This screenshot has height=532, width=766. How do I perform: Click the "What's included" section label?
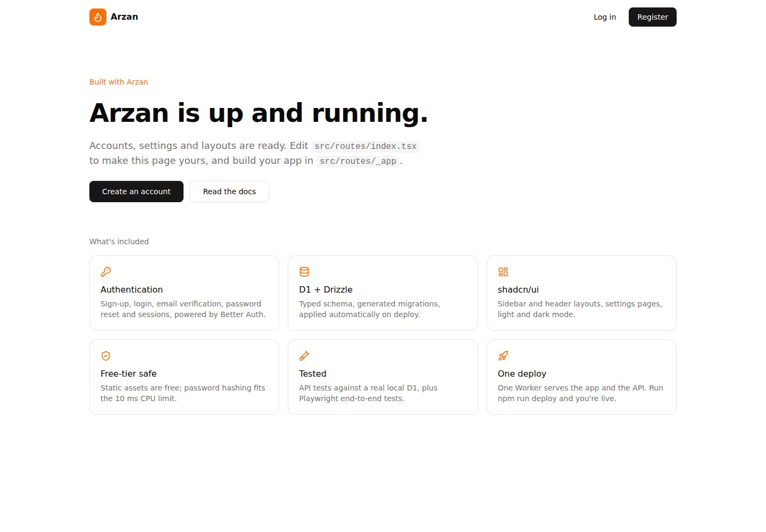pos(119,242)
